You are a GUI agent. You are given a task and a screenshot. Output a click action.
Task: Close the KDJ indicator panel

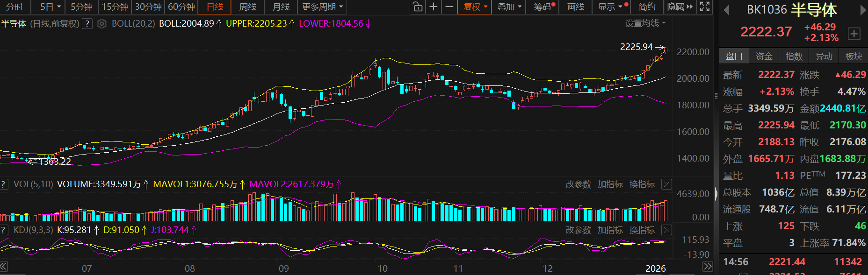pos(666,230)
